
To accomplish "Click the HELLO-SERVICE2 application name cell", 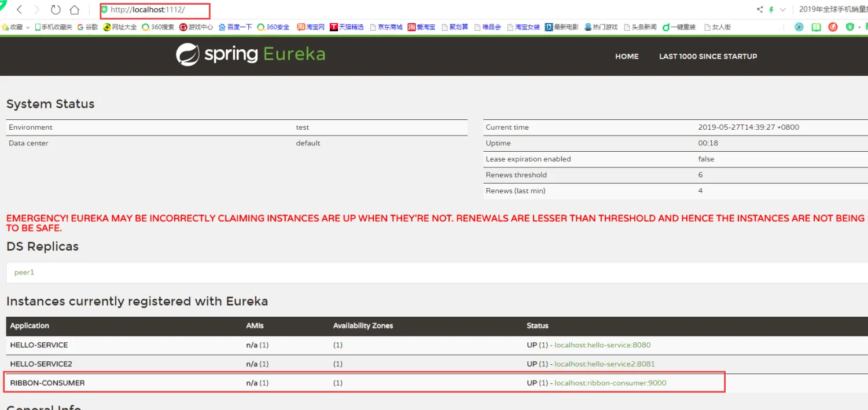I will 41,364.
